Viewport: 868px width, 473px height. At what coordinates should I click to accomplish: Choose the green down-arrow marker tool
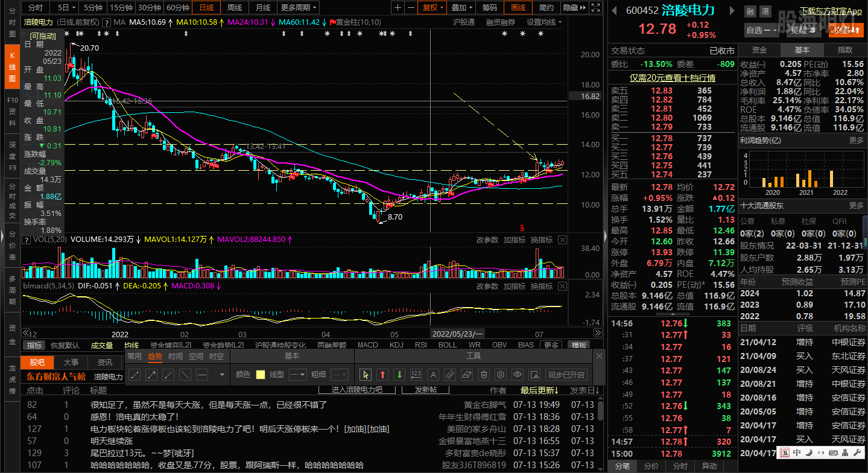pyautogui.click(x=399, y=375)
